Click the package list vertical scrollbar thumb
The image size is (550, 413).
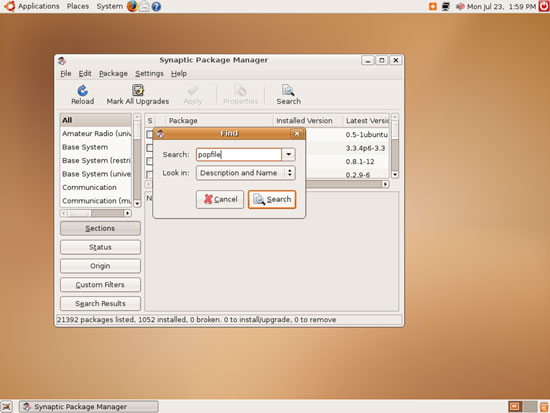point(395,129)
